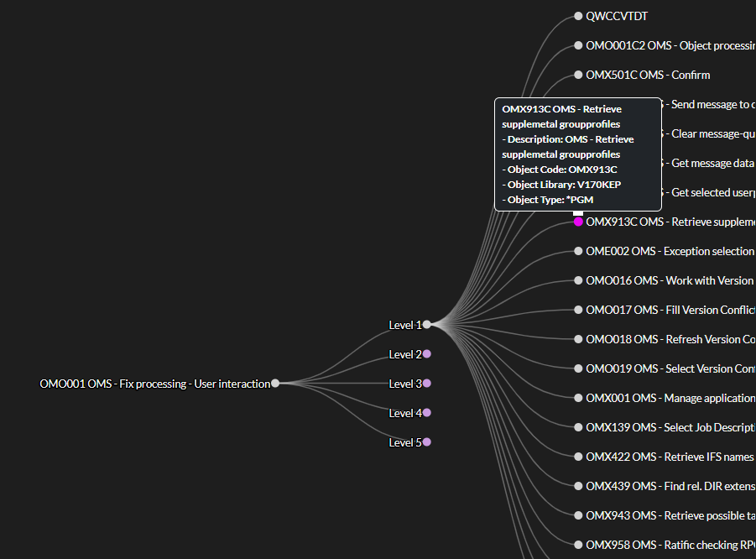
Task: Click the highlighted magenta OMX913C node
Action: coord(578,222)
